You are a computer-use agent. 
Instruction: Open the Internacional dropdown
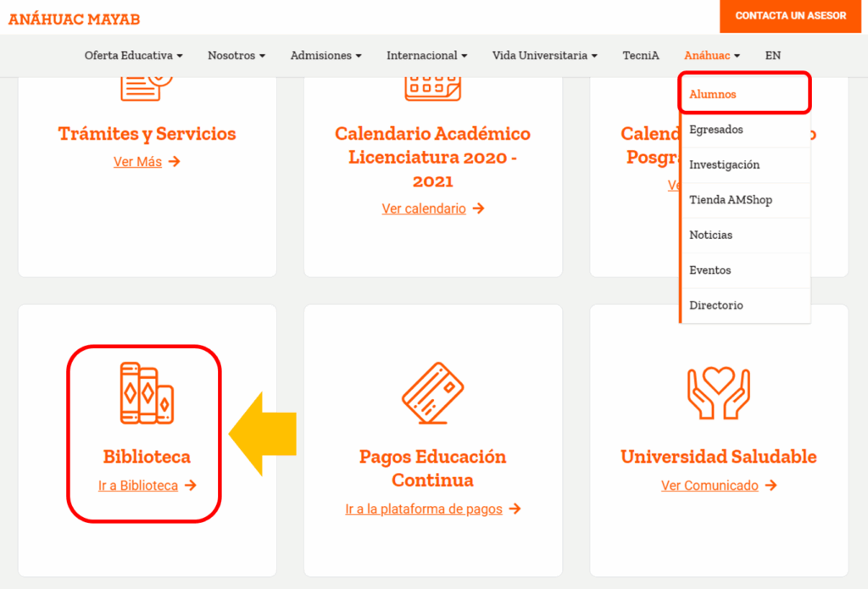[x=426, y=55]
